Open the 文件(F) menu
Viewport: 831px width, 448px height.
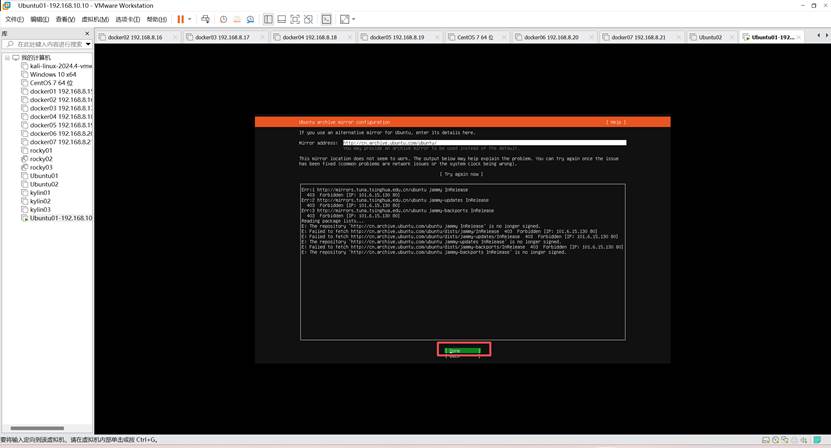[14, 20]
